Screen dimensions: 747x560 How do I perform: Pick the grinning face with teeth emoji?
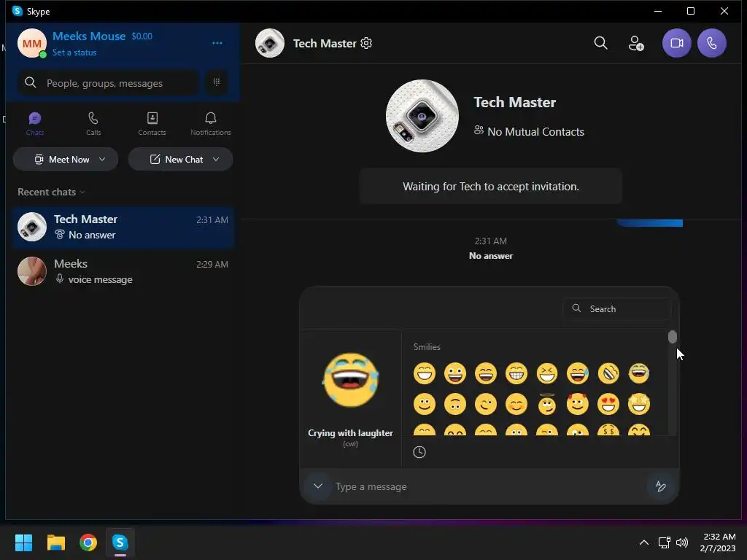pos(516,373)
